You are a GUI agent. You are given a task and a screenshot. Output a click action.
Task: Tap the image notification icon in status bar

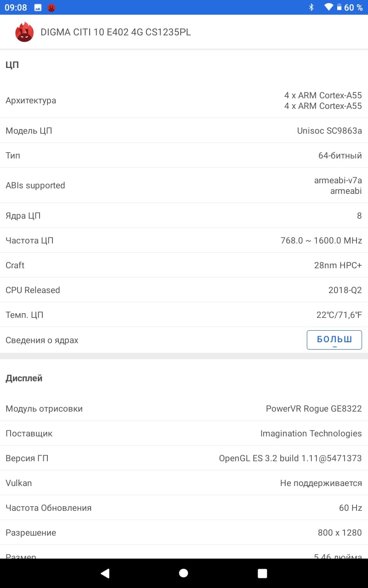tap(38, 7)
